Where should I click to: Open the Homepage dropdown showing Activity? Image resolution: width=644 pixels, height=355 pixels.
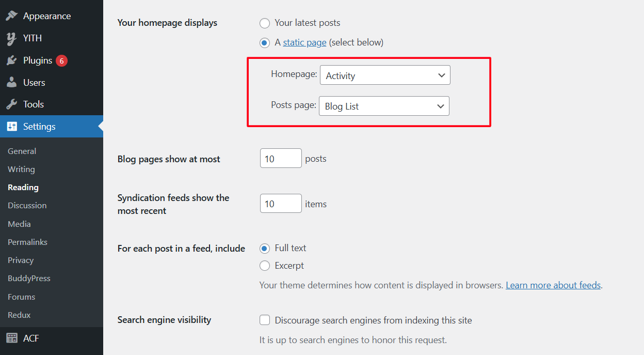(385, 75)
